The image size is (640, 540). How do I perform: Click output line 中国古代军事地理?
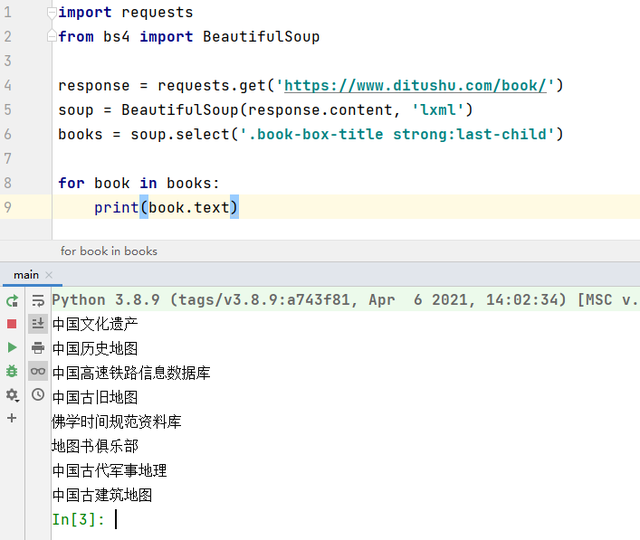tap(109, 471)
